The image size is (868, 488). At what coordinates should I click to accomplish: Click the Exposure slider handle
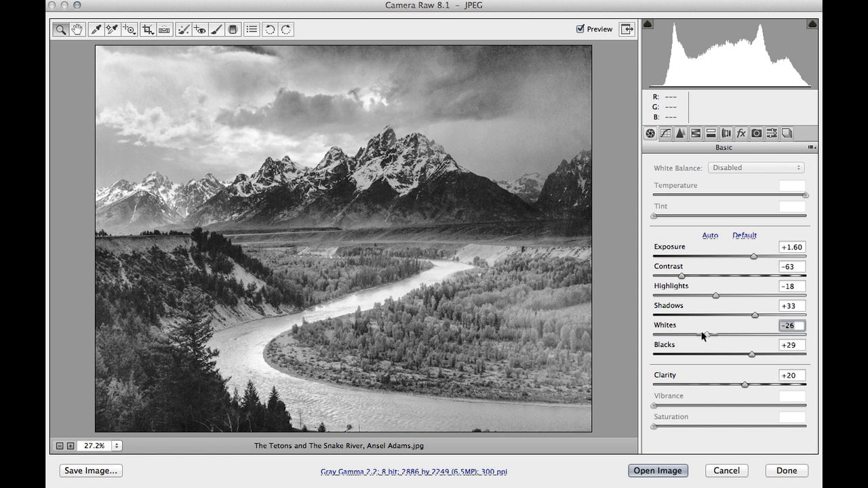(753, 256)
